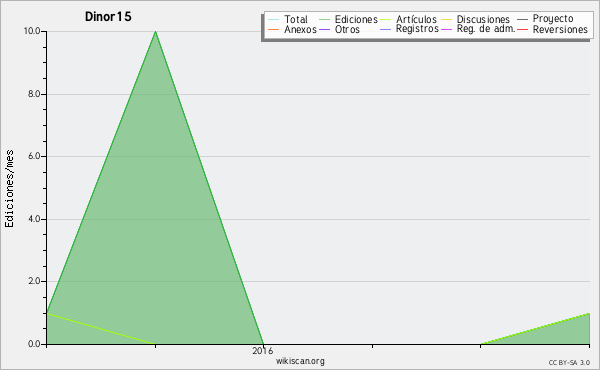Screen dimensions: 600x370
Task: Click the wikiscan.org credit text
Action: point(300,361)
